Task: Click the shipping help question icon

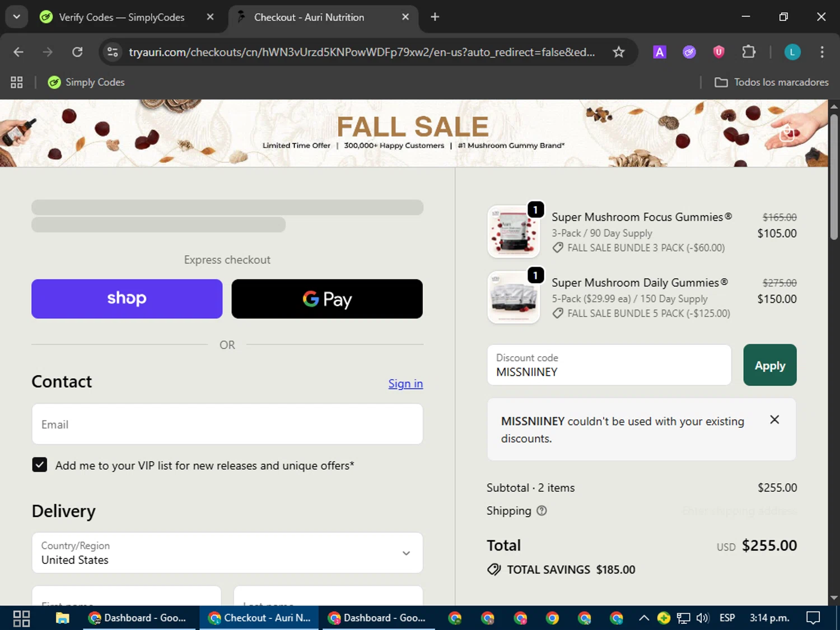Action: [x=542, y=511]
